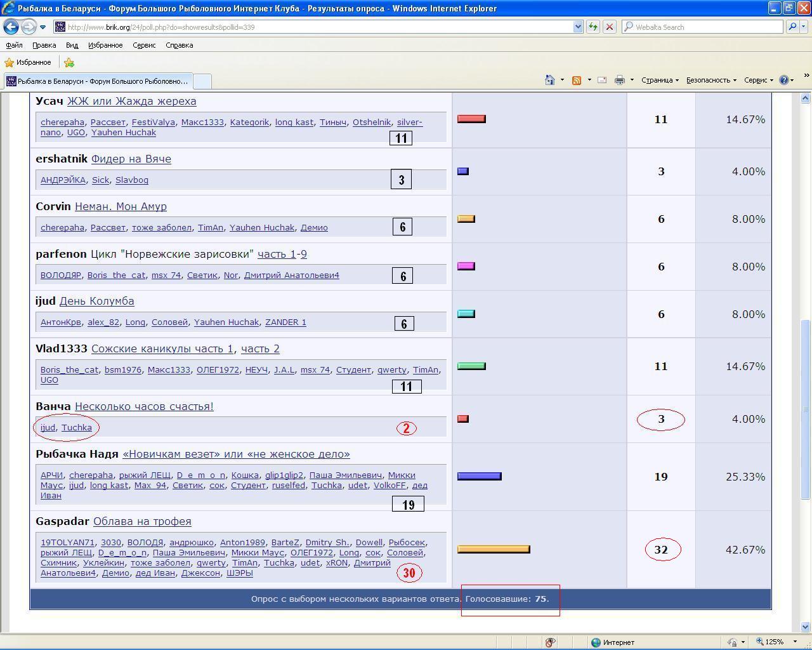Screen dimensions: 812x650
Task: Click the vertical scrollbar down arrow
Action: click(x=806, y=627)
